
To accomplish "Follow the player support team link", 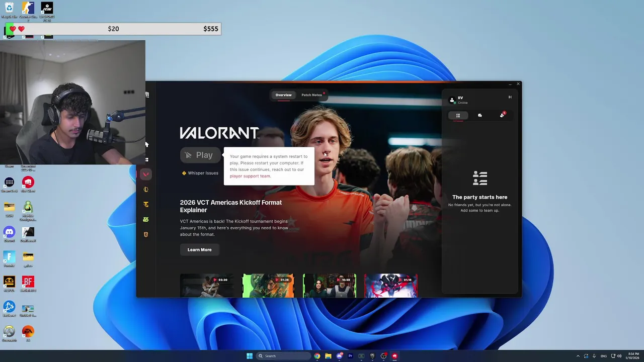I will coord(250,176).
